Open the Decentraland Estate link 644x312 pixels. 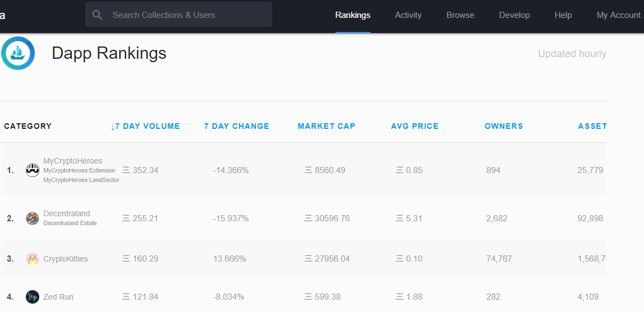[x=70, y=223]
